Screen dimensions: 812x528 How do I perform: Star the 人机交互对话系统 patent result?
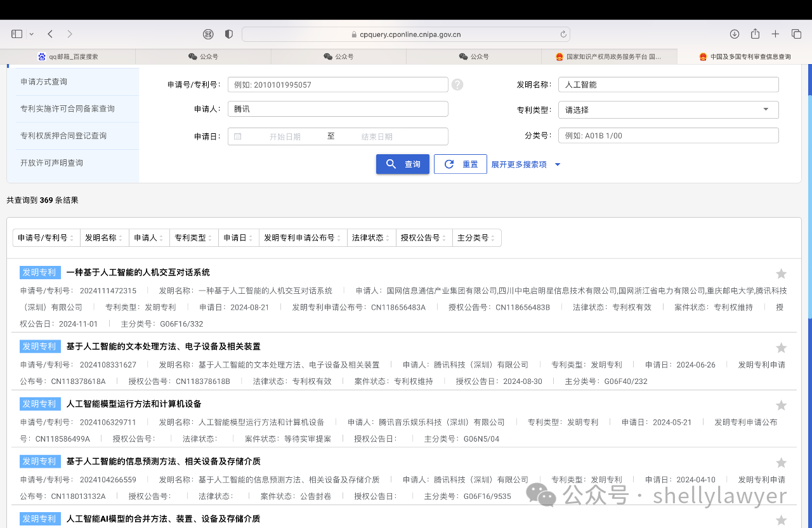[782, 274]
